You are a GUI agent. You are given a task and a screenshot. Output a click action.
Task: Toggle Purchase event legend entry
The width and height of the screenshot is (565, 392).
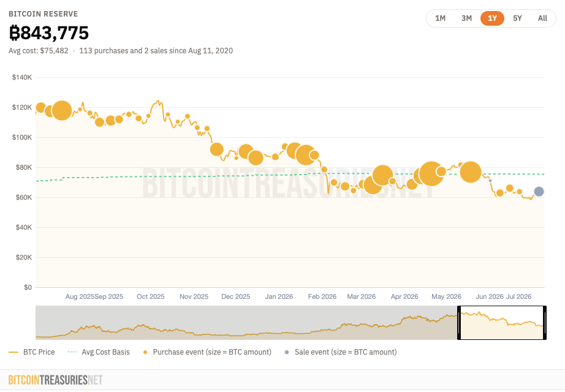[207, 352]
